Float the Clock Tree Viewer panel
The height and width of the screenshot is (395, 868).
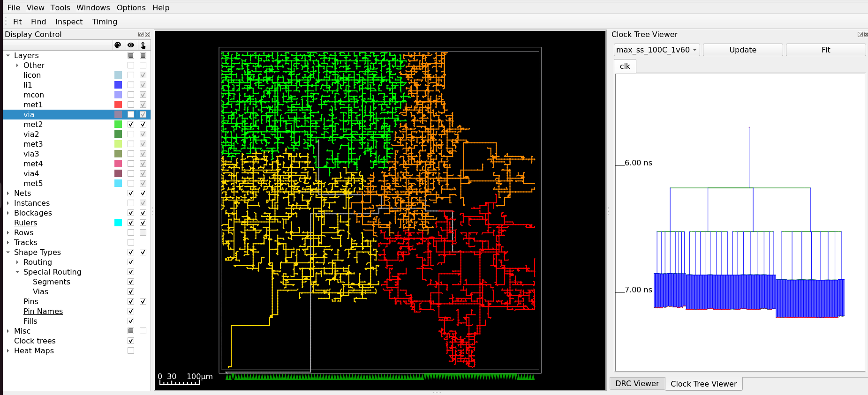coord(860,35)
